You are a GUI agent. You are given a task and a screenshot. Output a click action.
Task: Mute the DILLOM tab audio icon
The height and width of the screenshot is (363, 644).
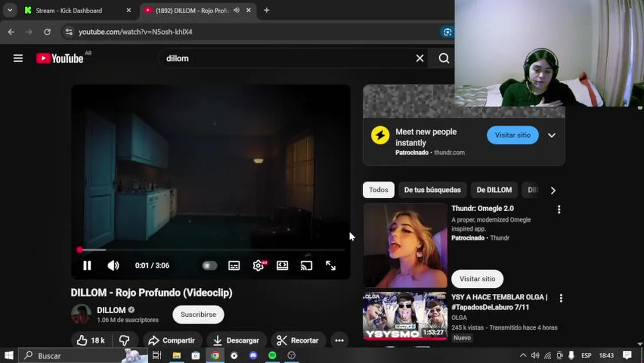pos(236,10)
